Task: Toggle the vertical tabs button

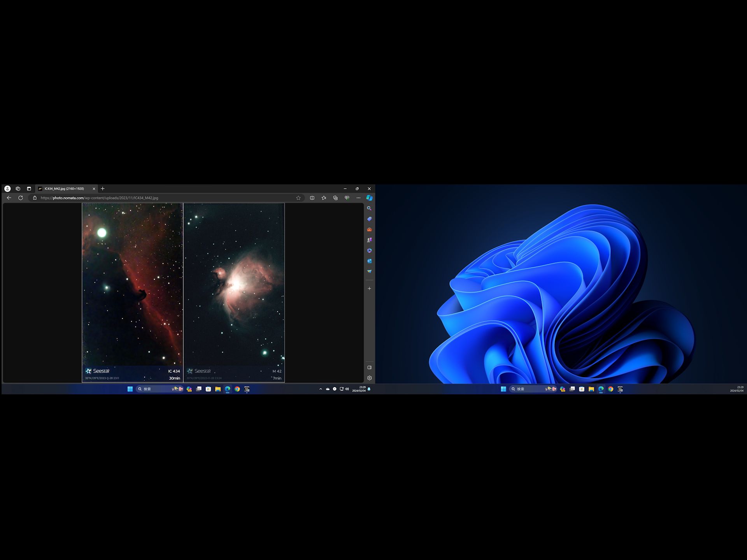Action: click(29, 189)
